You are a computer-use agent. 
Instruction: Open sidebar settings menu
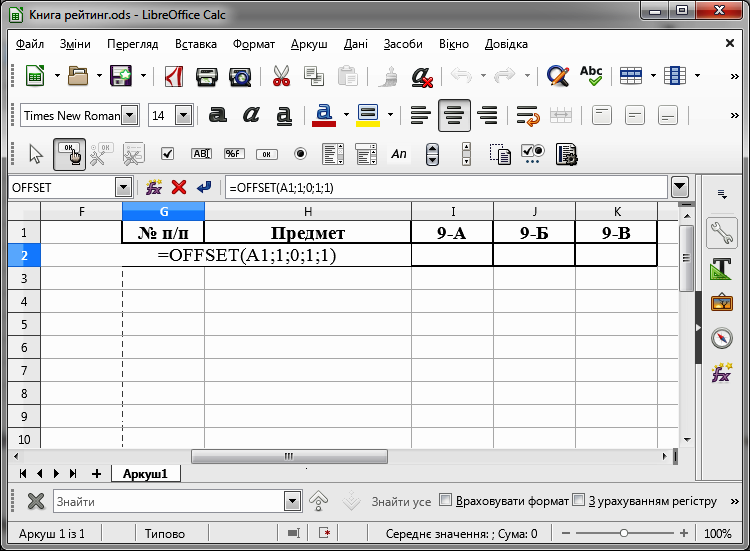click(722, 194)
